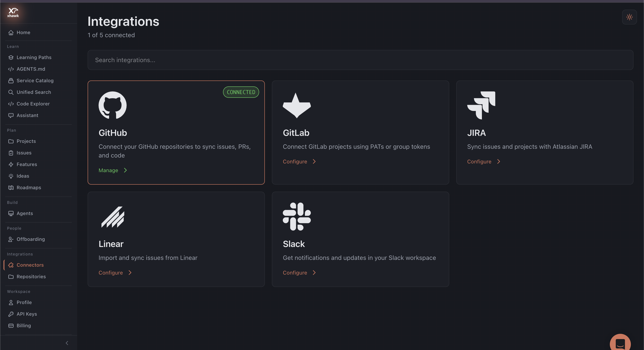Select the Assistant chat icon

[11, 115]
